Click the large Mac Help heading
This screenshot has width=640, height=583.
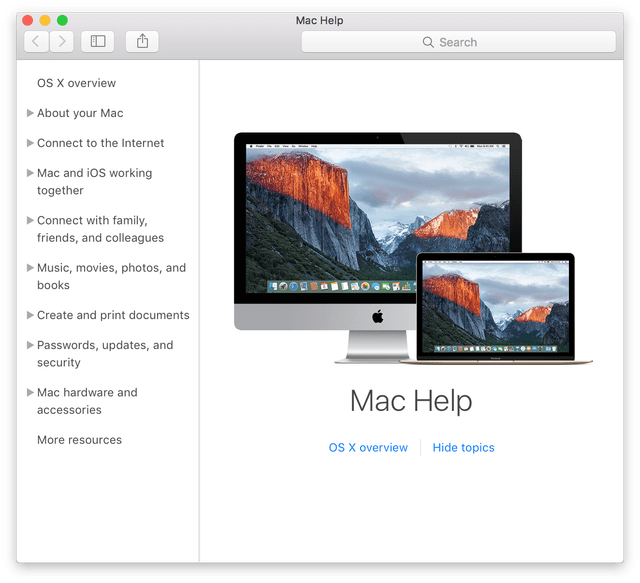411,401
